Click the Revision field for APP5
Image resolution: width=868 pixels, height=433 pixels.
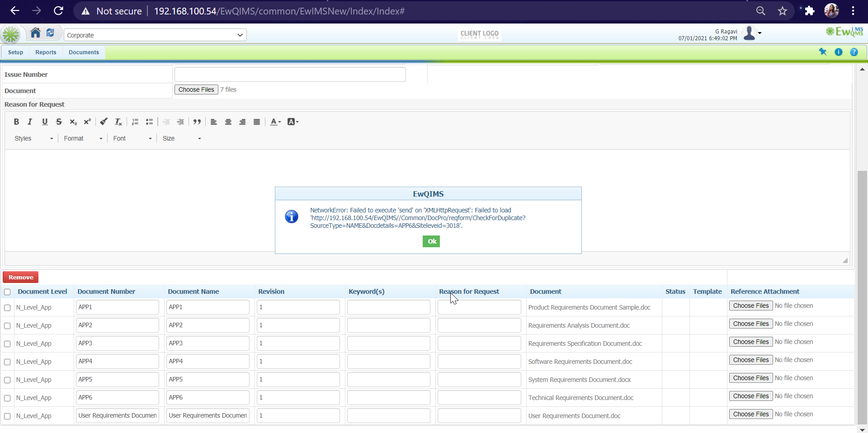298,379
